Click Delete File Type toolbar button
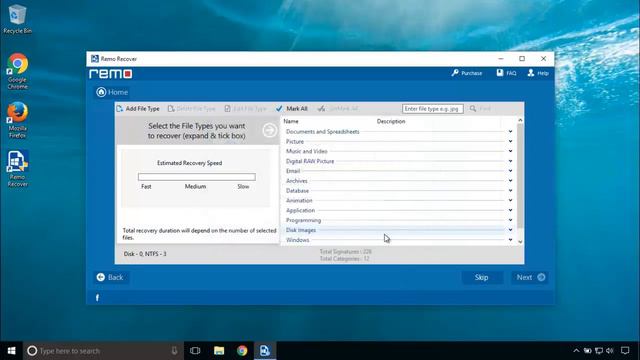This screenshot has height=360, width=640. click(191, 109)
